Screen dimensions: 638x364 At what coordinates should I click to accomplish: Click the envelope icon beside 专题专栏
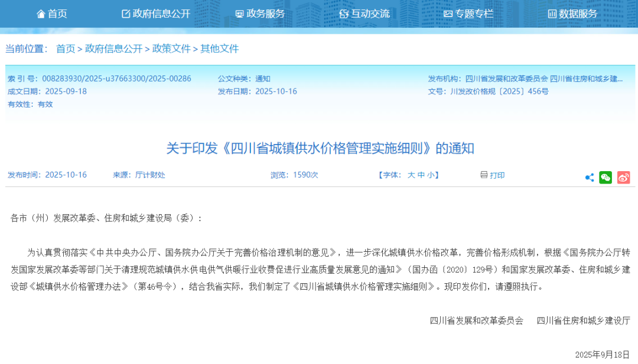[448, 13]
